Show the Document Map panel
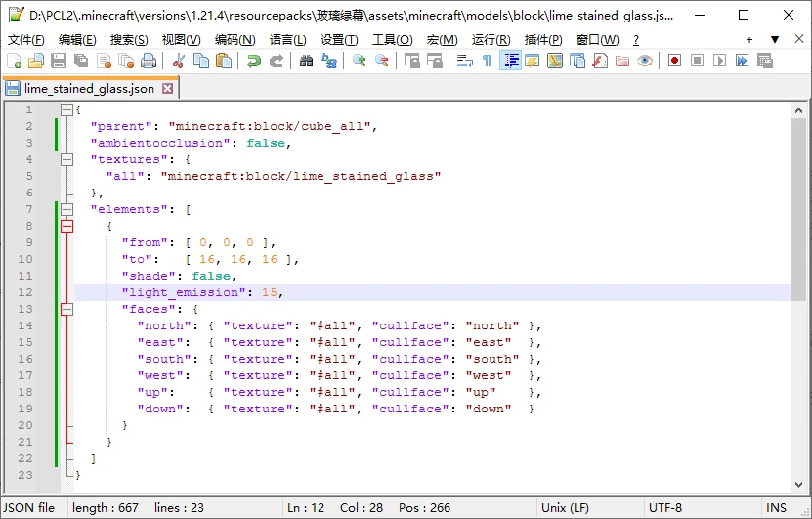This screenshot has height=519, width=812. [x=555, y=62]
